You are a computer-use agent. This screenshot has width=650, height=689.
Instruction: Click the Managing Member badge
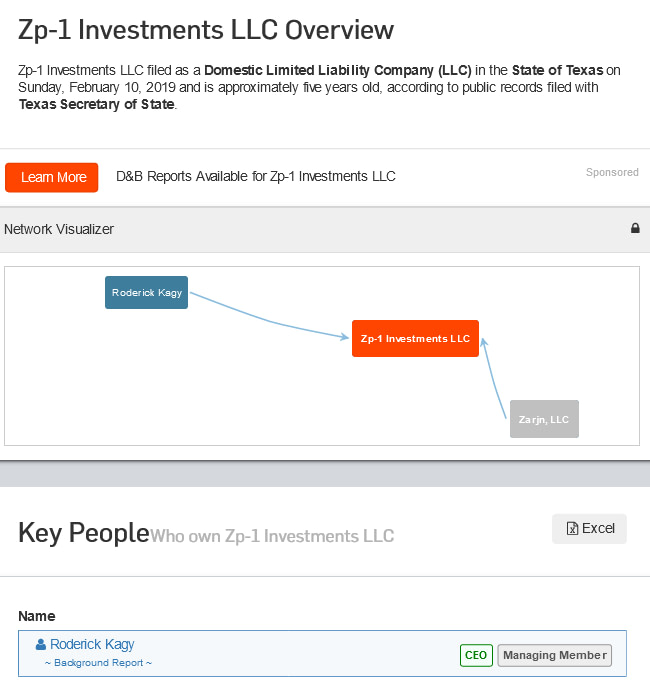555,655
